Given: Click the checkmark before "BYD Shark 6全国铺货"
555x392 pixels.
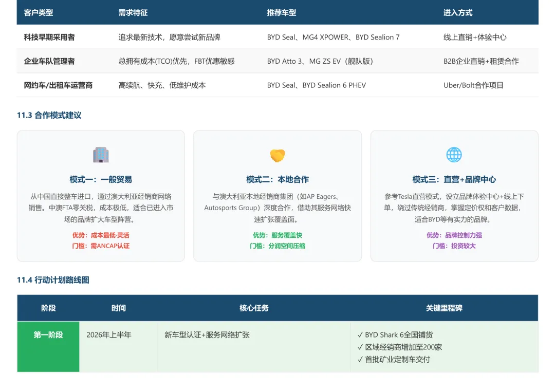Looking at the screenshot, I should point(361,334).
